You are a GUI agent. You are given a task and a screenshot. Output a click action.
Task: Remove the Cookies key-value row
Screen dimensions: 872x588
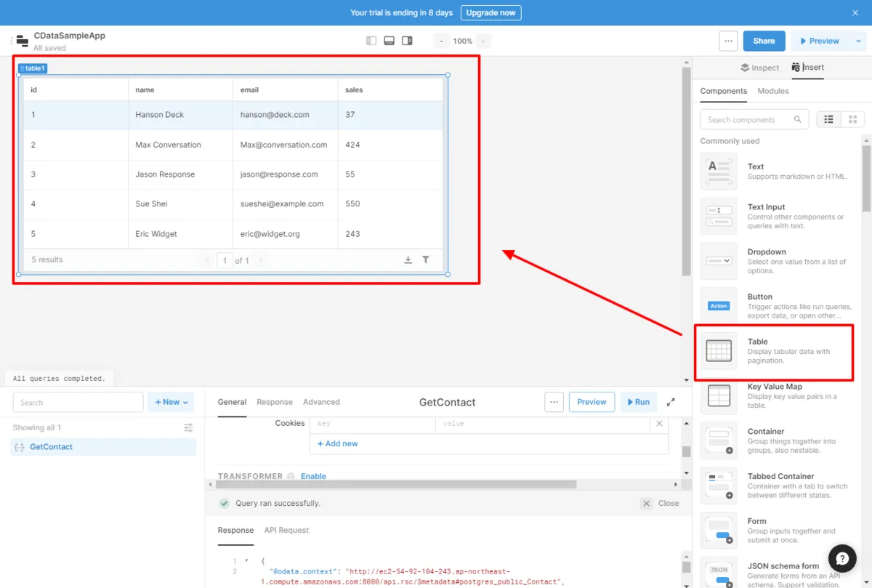click(x=659, y=423)
